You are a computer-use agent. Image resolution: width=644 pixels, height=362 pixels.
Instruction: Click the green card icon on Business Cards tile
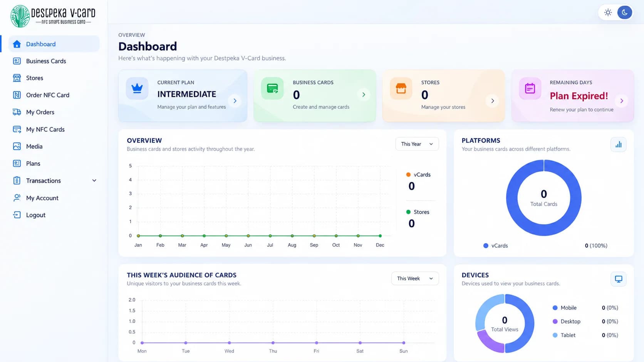[272, 88]
